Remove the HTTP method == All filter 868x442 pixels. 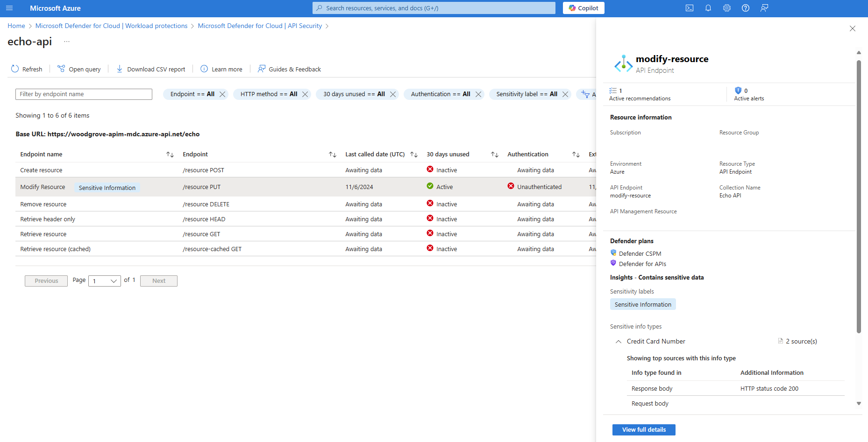click(305, 94)
